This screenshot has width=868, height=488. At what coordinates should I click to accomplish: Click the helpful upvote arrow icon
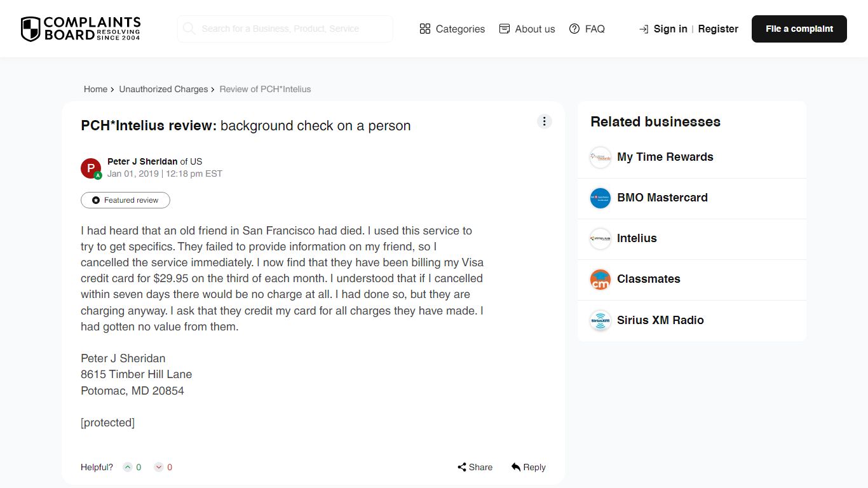click(x=128, y=467)
